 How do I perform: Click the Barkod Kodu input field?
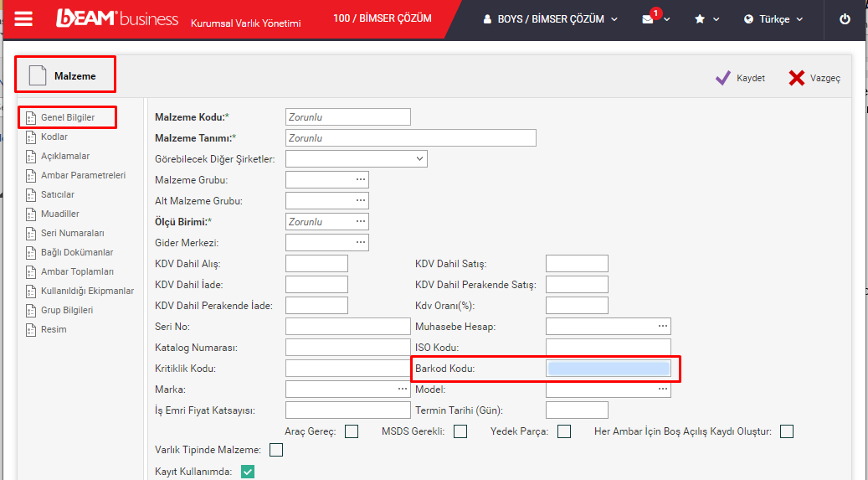[609, 368]
